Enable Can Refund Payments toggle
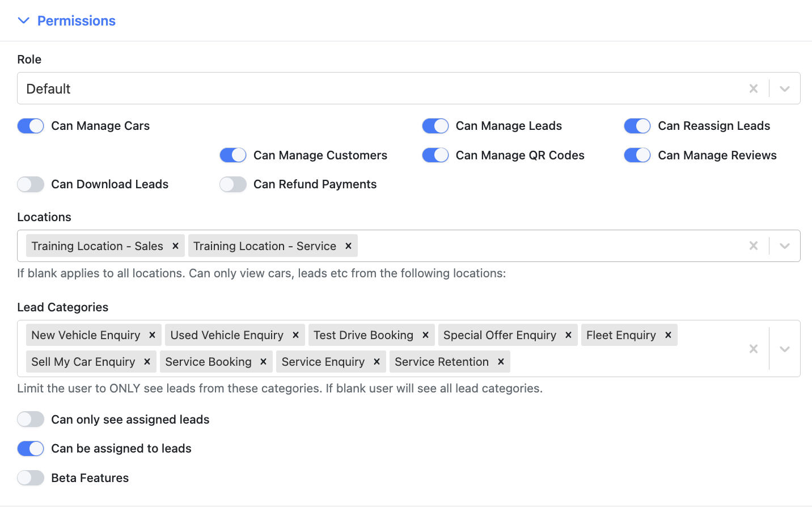This screenshot has width=812, height=507. [x=233, y=184]
